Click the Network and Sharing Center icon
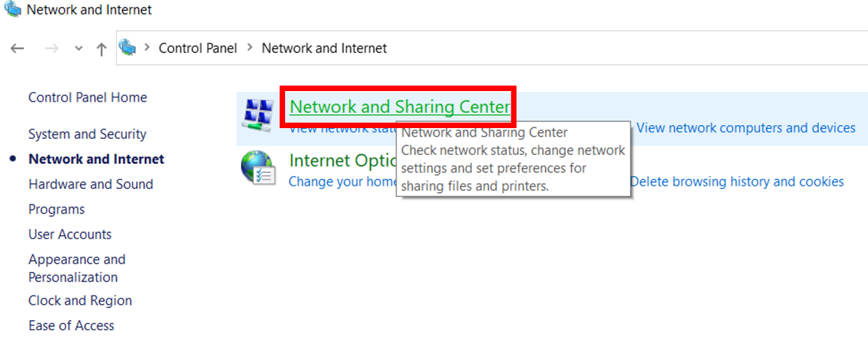 [x=258, y=114]
